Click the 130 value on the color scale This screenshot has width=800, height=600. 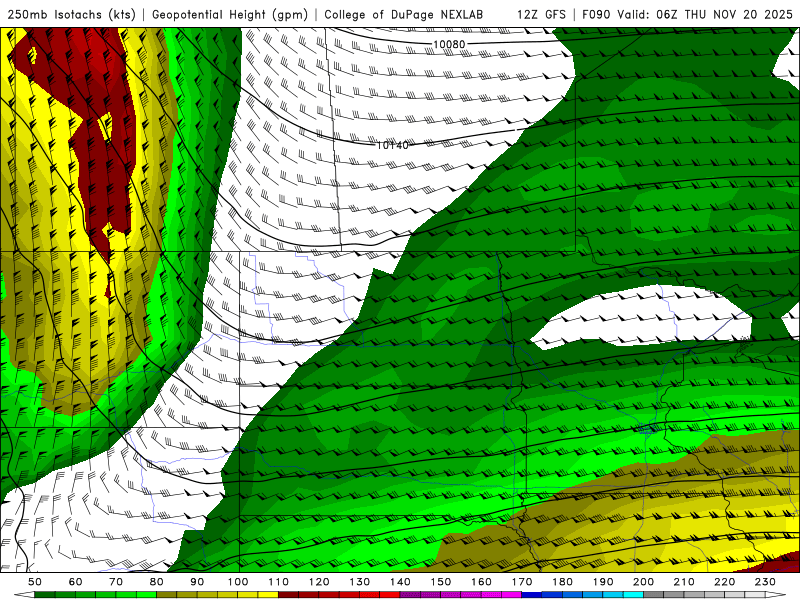360,582
